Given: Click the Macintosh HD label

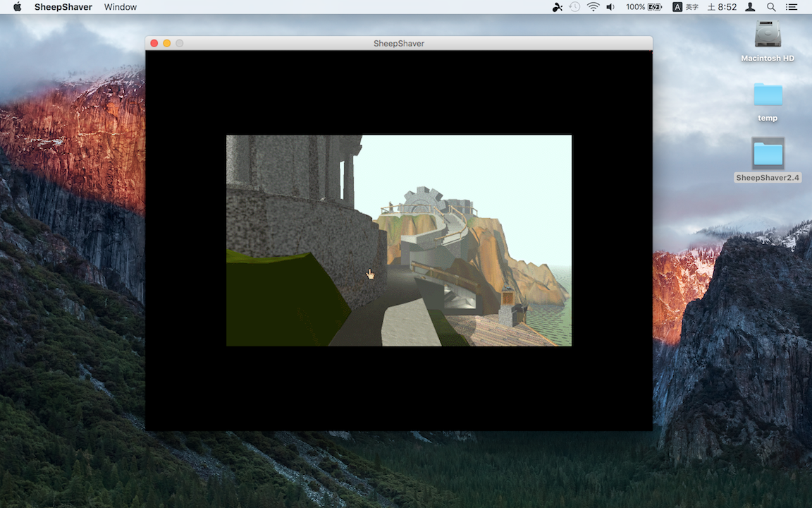Looking at the screenshot, I should point(768,59).
